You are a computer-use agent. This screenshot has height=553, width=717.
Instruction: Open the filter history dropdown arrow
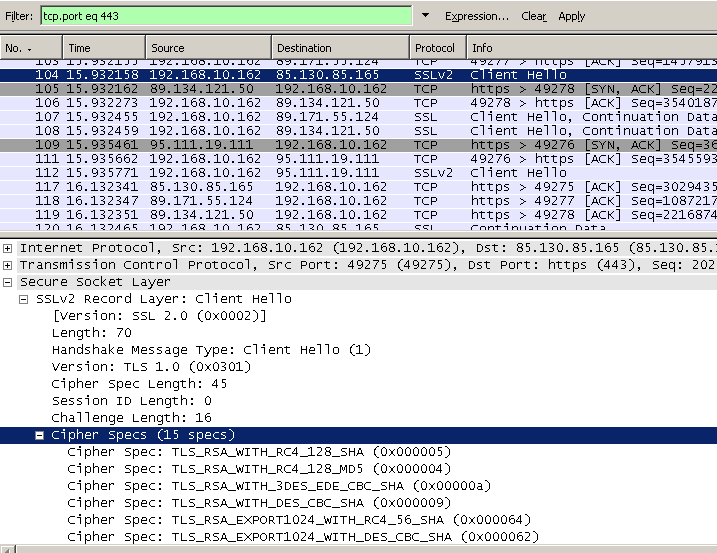[426, 16]
